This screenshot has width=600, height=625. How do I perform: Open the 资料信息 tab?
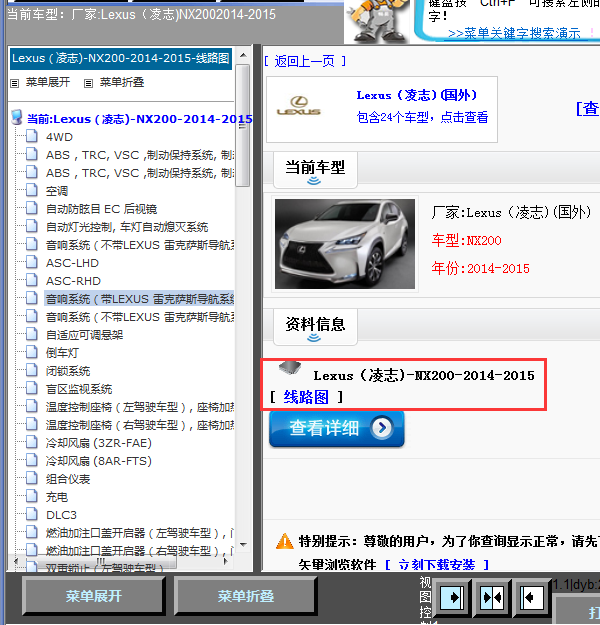click(x=315, y=327)
